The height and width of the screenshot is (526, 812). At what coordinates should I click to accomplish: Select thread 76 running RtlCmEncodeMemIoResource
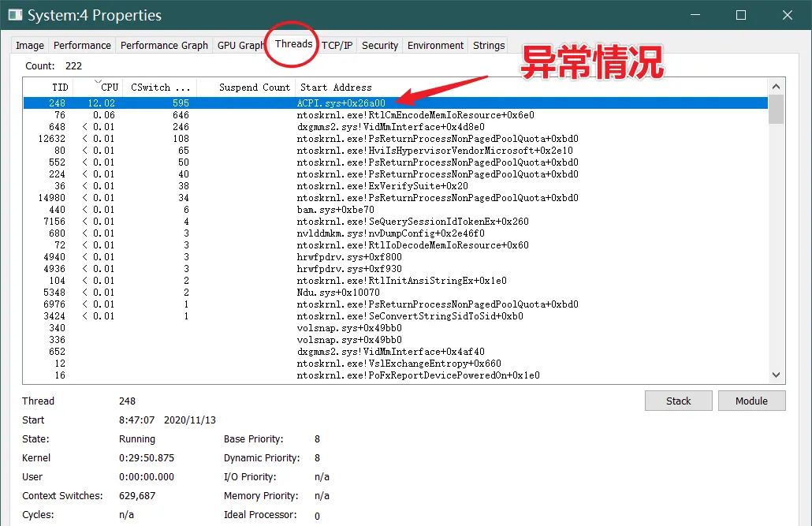(315, 114)
